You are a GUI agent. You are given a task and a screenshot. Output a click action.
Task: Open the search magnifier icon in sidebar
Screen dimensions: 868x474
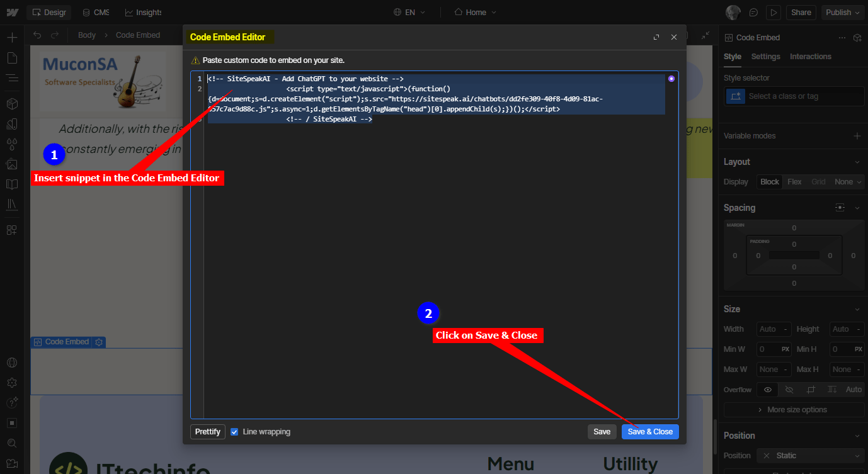tap(12, 443)
